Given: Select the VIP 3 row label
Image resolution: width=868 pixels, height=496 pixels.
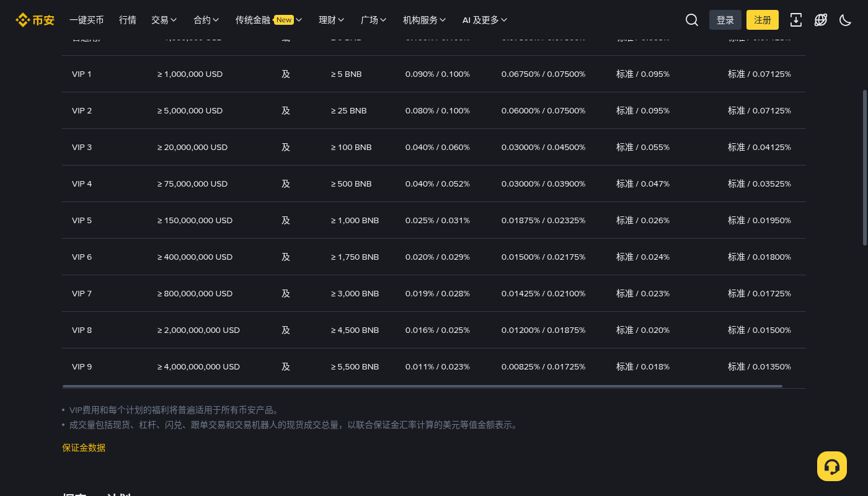Looking at the screenshot, I should click(x=82, y=147).
